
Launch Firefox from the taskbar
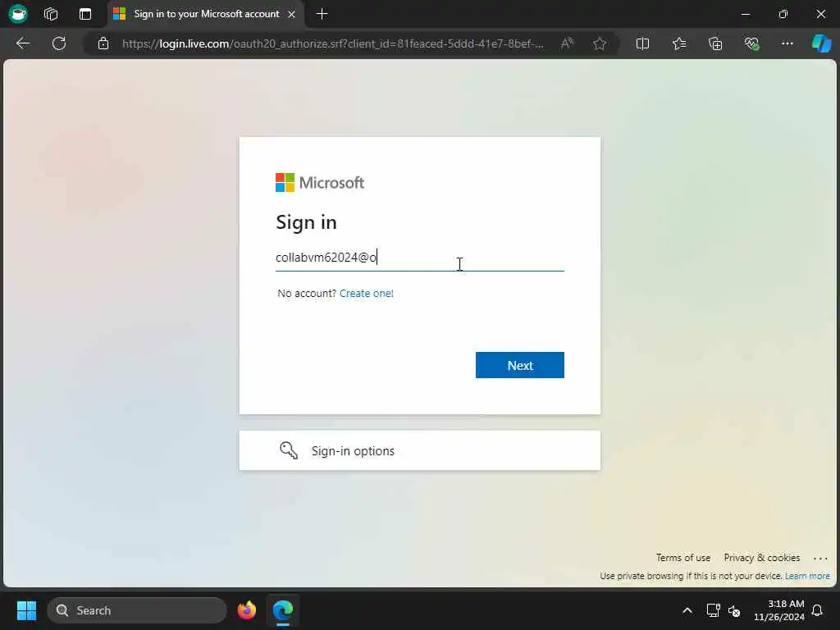point(247,610)
